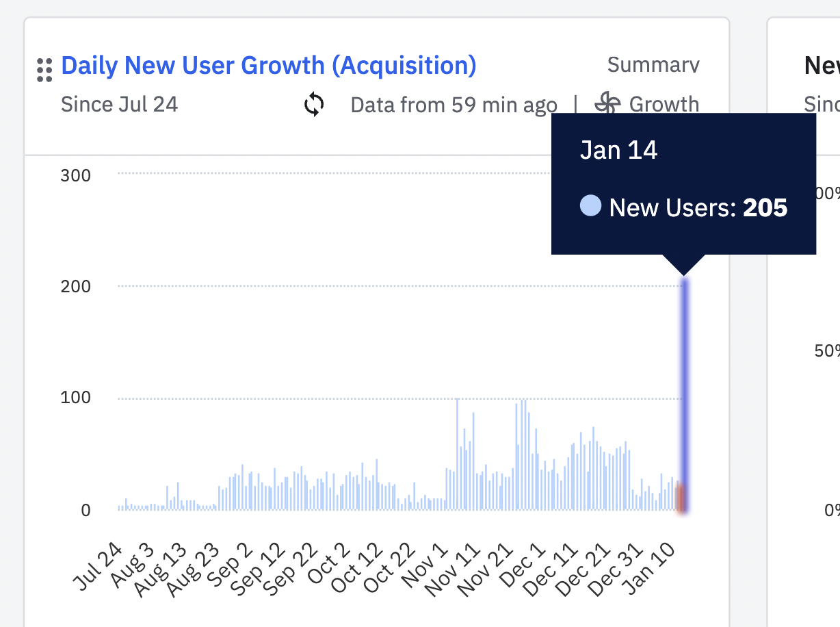The image size is (840, 627).
Task: Click the Growth label link
Action: [664, 105]
